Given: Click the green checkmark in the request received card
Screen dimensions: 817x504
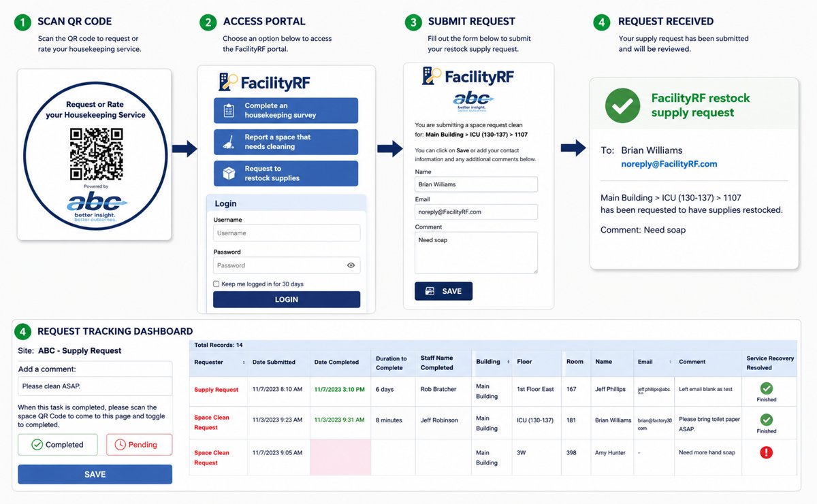Looking at the screenshot, I should pyautogui.click(x=623, y=105).
